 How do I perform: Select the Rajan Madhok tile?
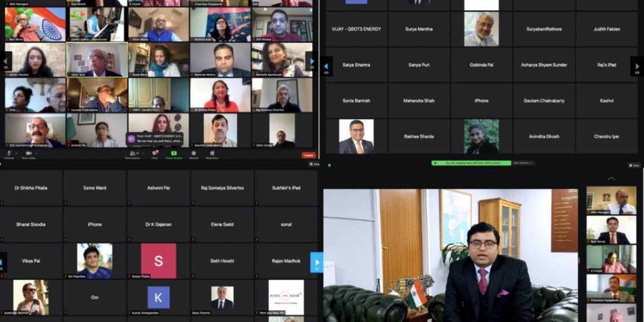click(286, 261)
